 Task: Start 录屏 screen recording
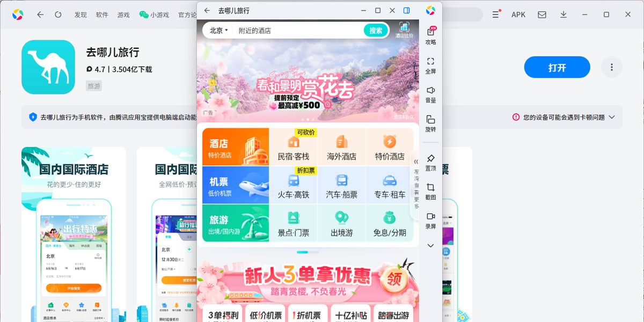click(430, 221)
